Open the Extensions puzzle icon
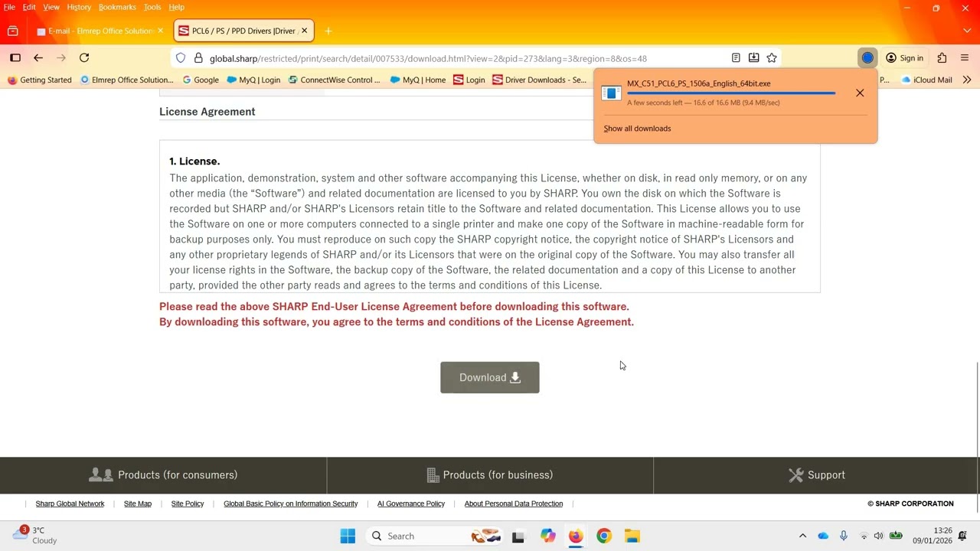The width and height of the screenshot is (980, 551). click(942, 58)
